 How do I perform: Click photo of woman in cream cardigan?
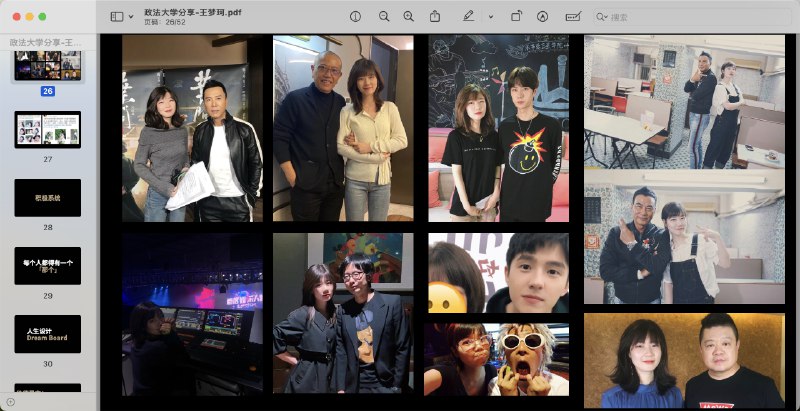[343, 128]
